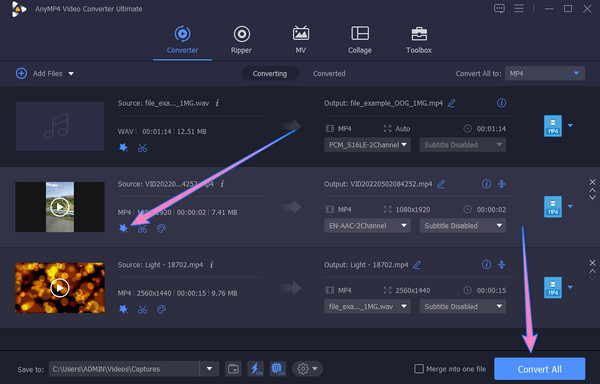Check Merge into one file

(x=419, y=369)
